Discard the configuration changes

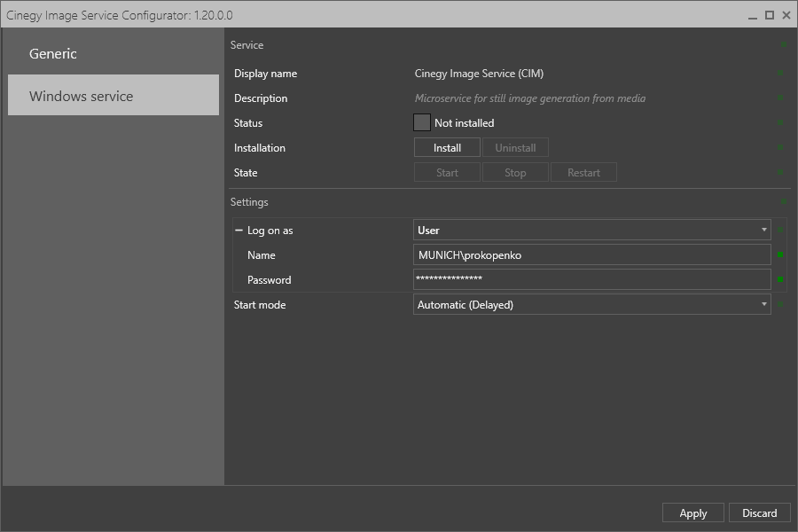coord(759,512)
